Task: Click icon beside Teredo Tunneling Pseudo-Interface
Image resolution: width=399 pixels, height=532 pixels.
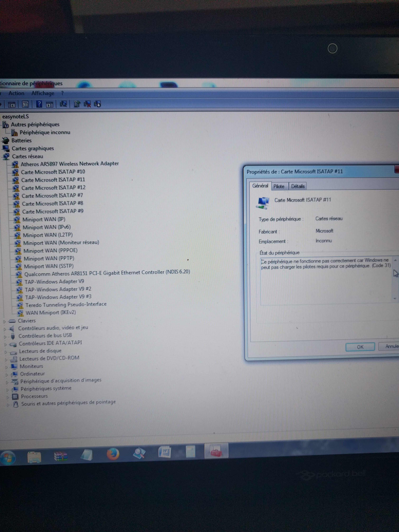Action: (x=20, y=305)
